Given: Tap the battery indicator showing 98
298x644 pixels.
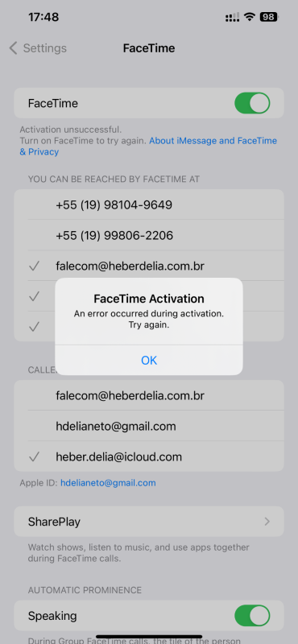Looking at the screenshot, I should tap(269, 17).
